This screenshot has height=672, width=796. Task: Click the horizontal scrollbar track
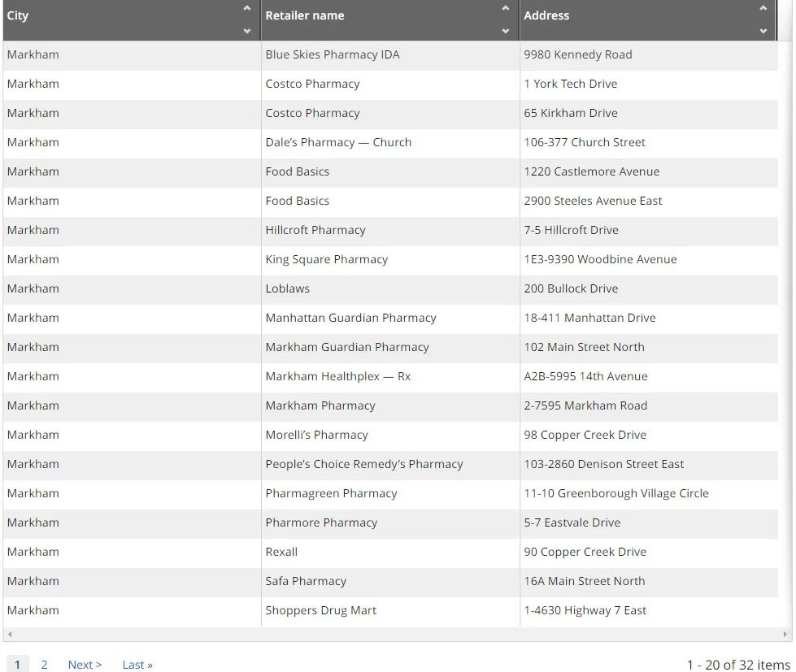(397, 634)
